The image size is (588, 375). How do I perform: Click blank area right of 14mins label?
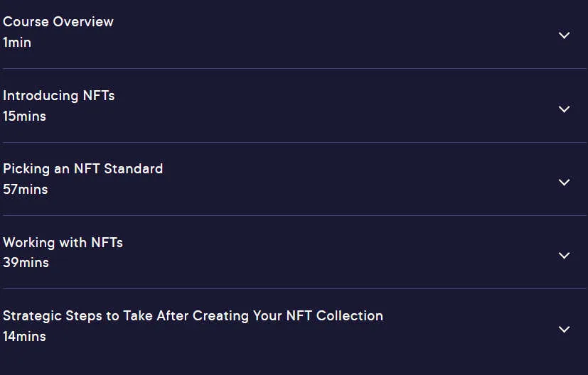300,336
